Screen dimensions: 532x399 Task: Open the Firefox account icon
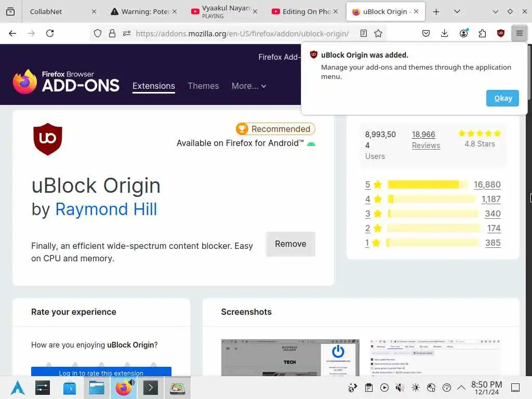tap(463, 33)
